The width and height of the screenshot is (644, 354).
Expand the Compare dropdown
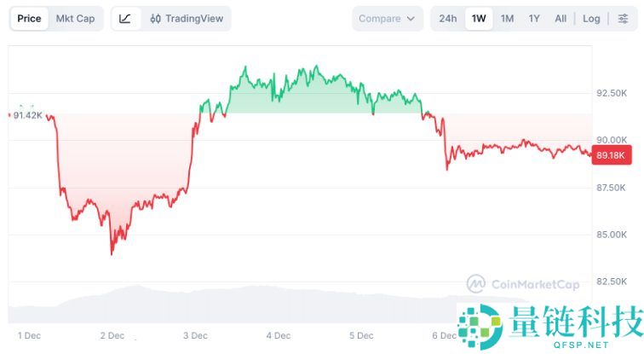[x=387, y=19]
